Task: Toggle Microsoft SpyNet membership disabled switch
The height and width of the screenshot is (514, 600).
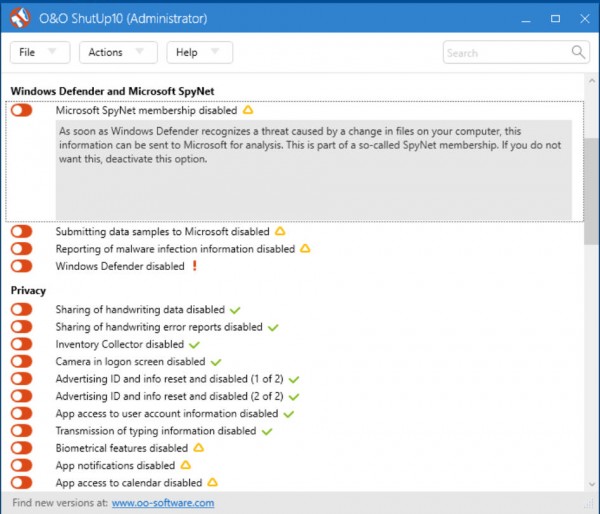Action: (x=22, y=111)
